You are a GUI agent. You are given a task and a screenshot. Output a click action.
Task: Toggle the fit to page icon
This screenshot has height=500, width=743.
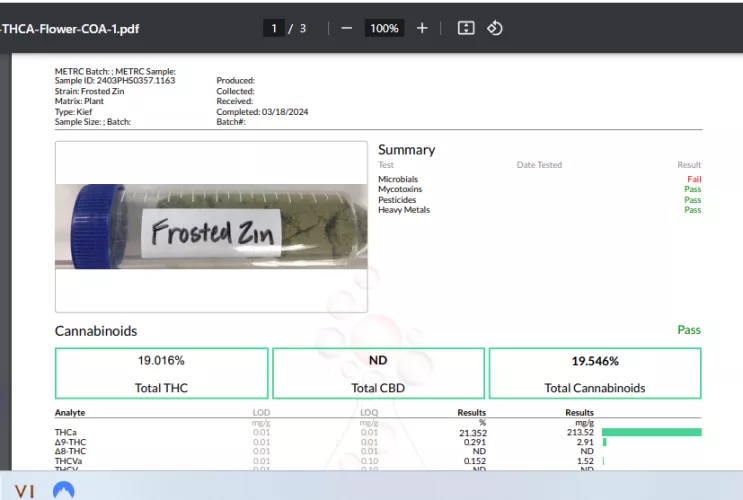pos(465,28)
